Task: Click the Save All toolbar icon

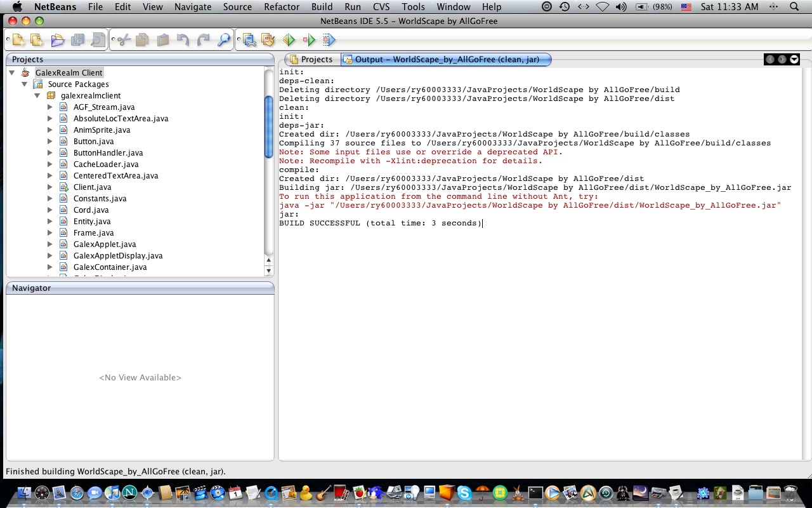Action: pyautogui.click(x=78, y=41)
